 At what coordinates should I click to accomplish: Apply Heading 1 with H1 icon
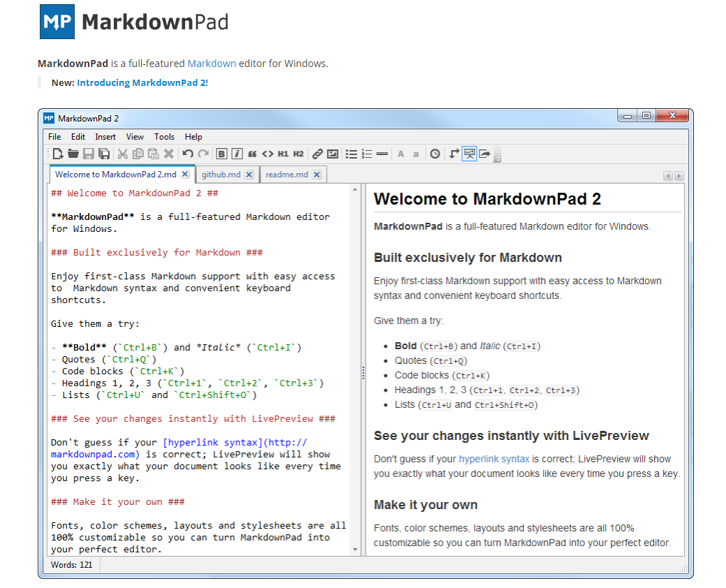(x=283, y=154)
